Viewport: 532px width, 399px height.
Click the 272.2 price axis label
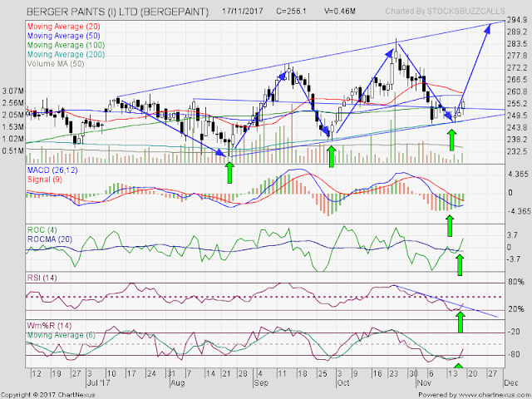[517, 67]
